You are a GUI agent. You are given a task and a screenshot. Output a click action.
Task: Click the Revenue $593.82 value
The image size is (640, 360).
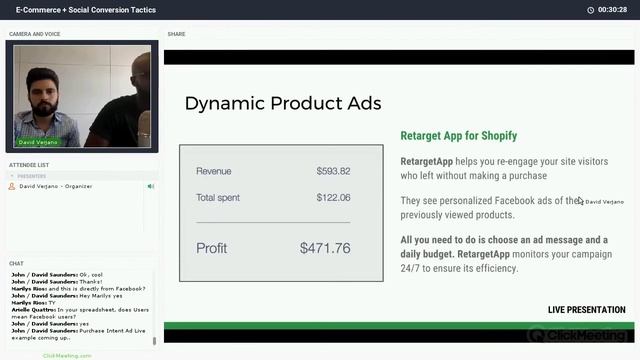333,171
